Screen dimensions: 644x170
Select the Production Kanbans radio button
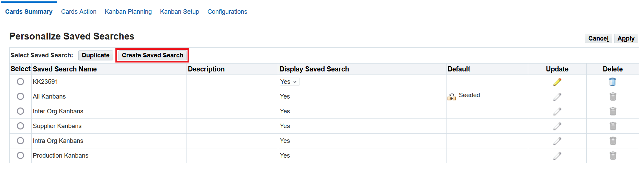point(21,156)
